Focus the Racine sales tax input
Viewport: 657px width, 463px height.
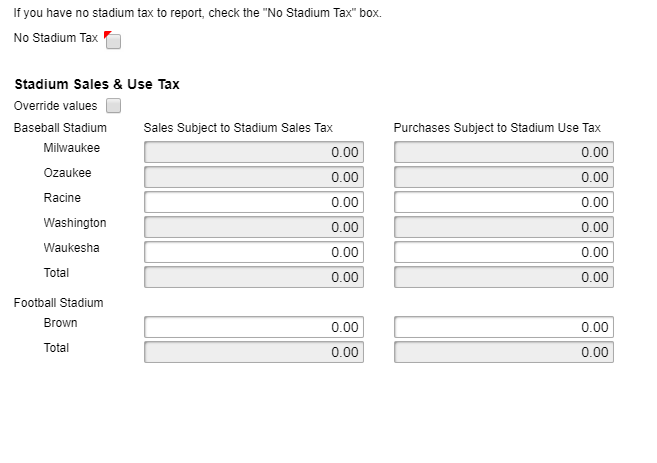tap(254, 202)
